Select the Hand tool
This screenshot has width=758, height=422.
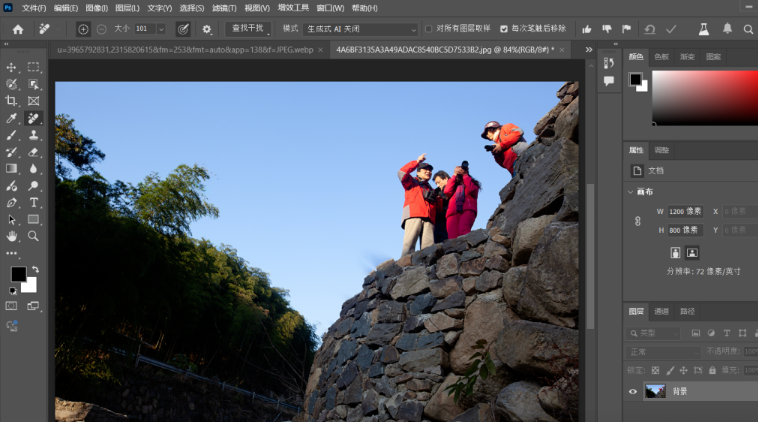point(12,236)
